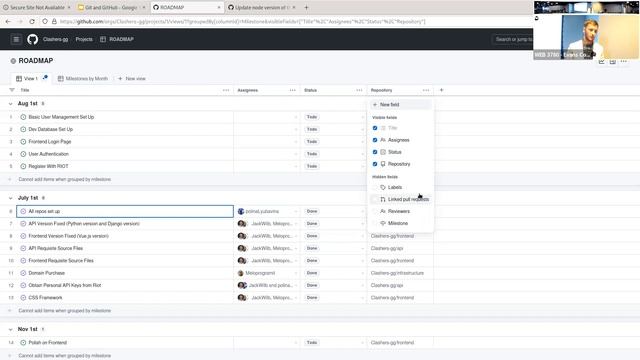Open Obtain Personal API Keys from Riot item
The width and height of the screenshot is (640, 360).
coord(64,285)
